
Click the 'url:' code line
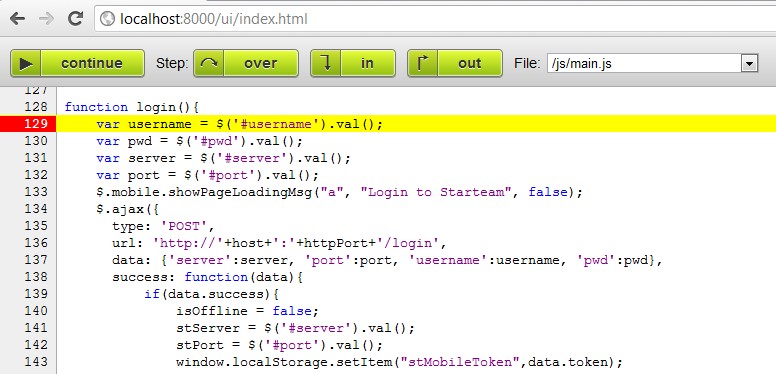[280, 243]
